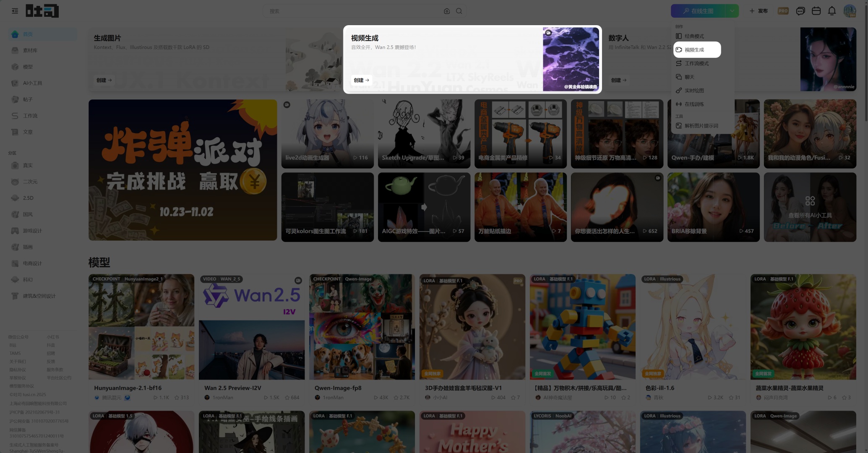
Task: Expand the 在线生图 dropdown arrow
Action: [732, 11]
